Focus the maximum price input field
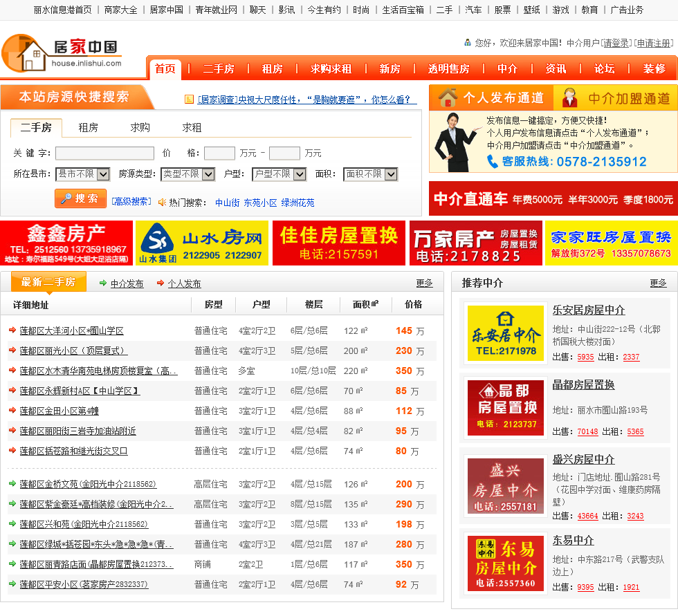Image resolution: width=678 pixels, height=616 pixels. [x=284, y=153]
